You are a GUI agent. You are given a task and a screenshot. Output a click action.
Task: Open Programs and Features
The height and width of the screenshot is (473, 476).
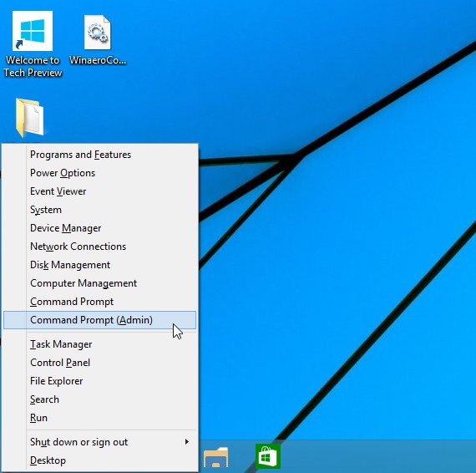(99, 155)
